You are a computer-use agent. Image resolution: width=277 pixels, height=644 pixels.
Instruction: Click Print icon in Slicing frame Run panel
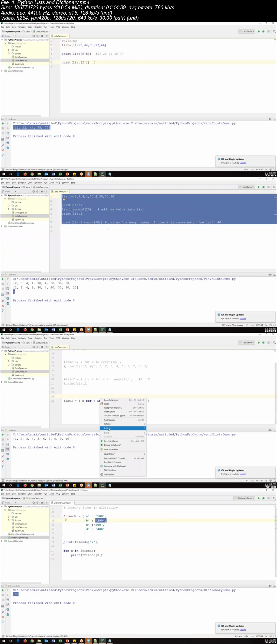(x=8, y=143)
